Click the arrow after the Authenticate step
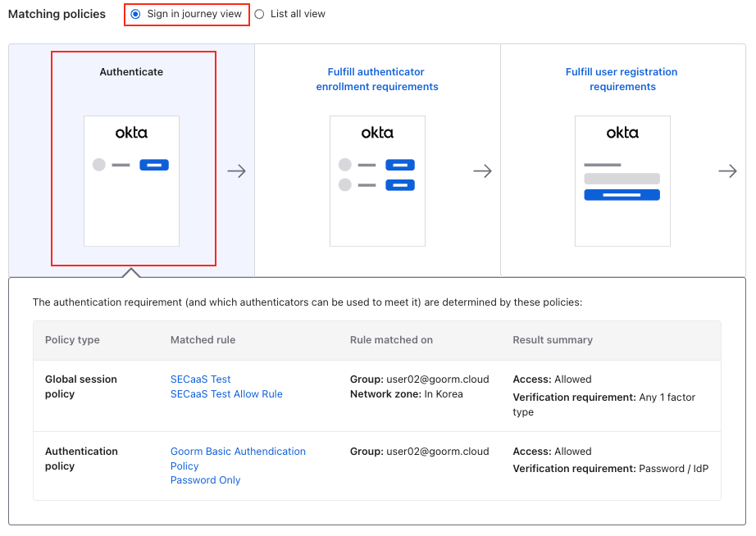This screenshot has height=536, width=756. tap(236, 171)
